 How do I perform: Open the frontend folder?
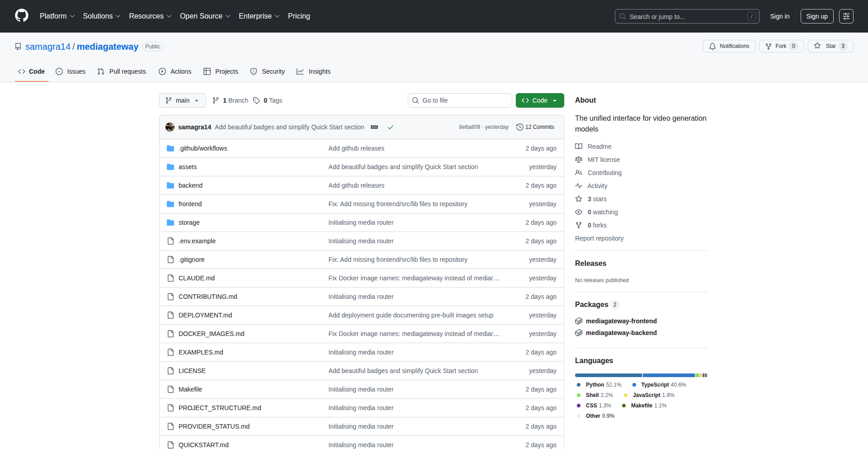[x=190, y=204]
